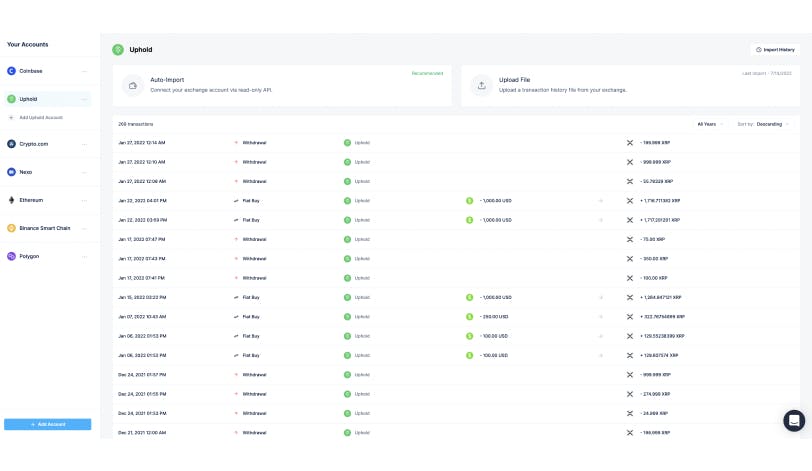This screenshot has height=471, width=812.
Task: Open the Nexo account
Action: coord(47,172)
